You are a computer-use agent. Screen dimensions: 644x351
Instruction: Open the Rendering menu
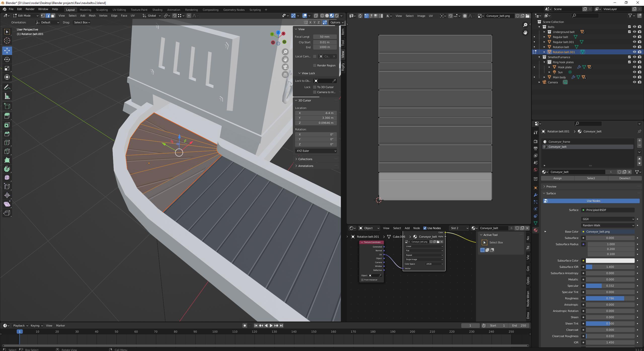[x=191, y=10]
